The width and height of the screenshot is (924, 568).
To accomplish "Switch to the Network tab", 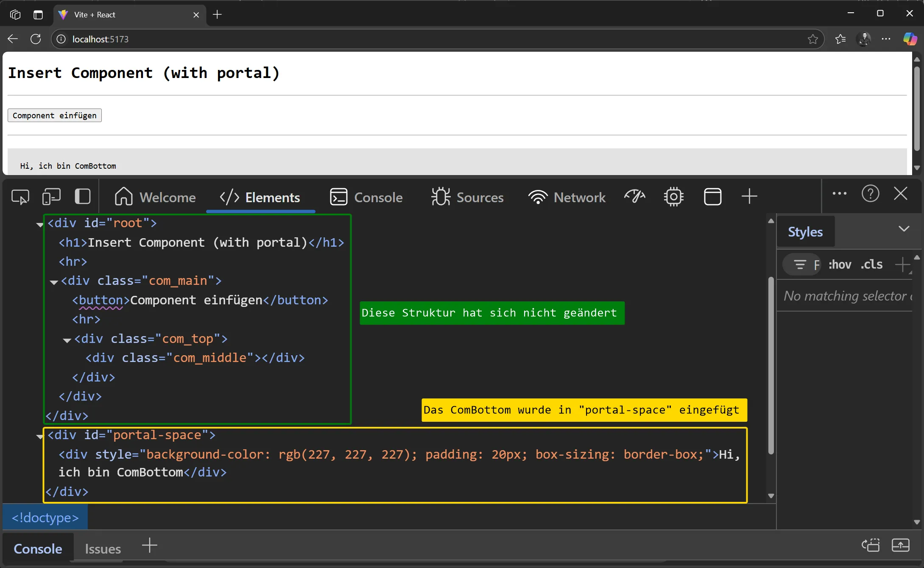I will 567,198.
